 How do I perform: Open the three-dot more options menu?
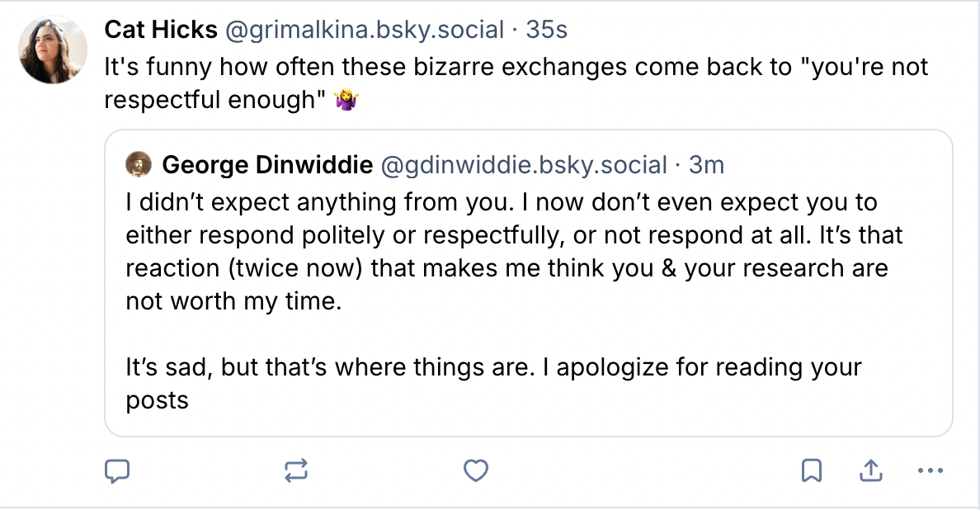pos(930,471)
